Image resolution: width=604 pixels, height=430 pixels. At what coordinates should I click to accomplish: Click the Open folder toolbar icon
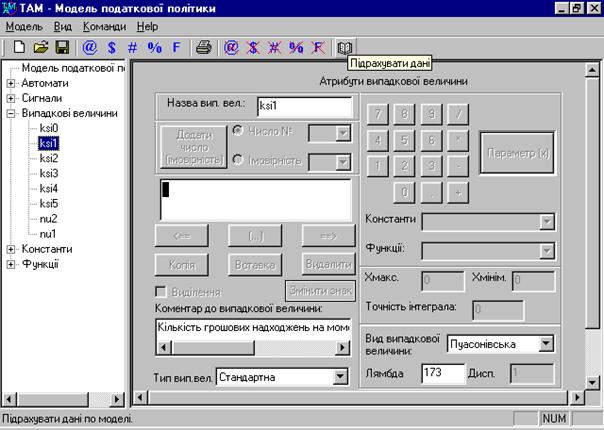41,47
